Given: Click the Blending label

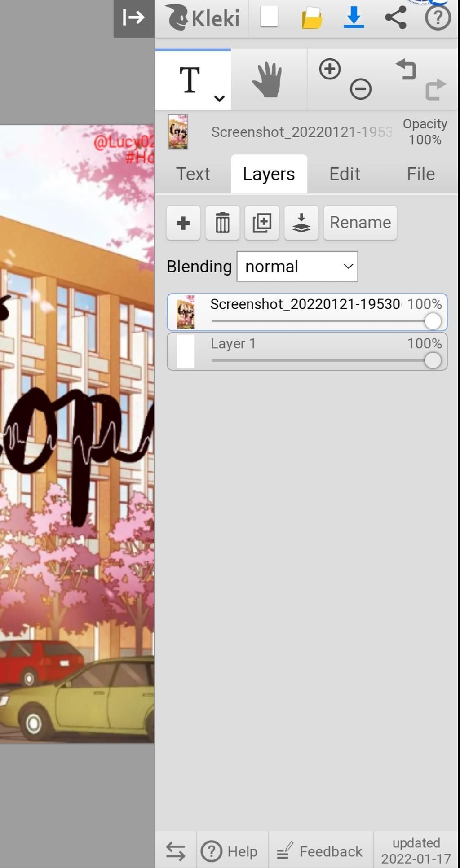Looking at the screenshot, I should click(199, 267).
